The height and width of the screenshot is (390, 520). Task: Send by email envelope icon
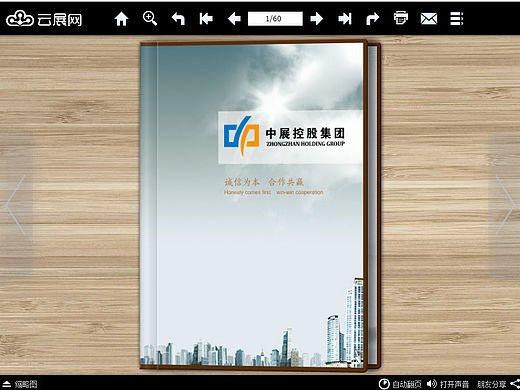(x=429, y=19)
